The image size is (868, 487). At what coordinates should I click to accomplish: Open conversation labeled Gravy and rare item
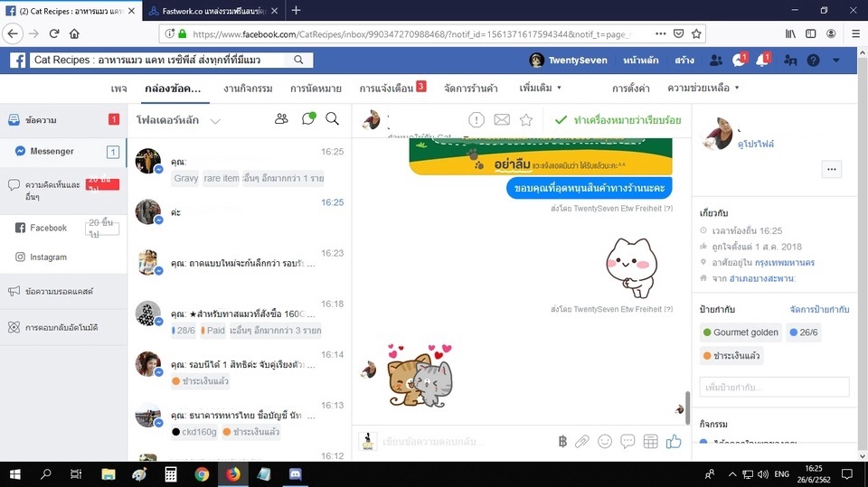240,165
